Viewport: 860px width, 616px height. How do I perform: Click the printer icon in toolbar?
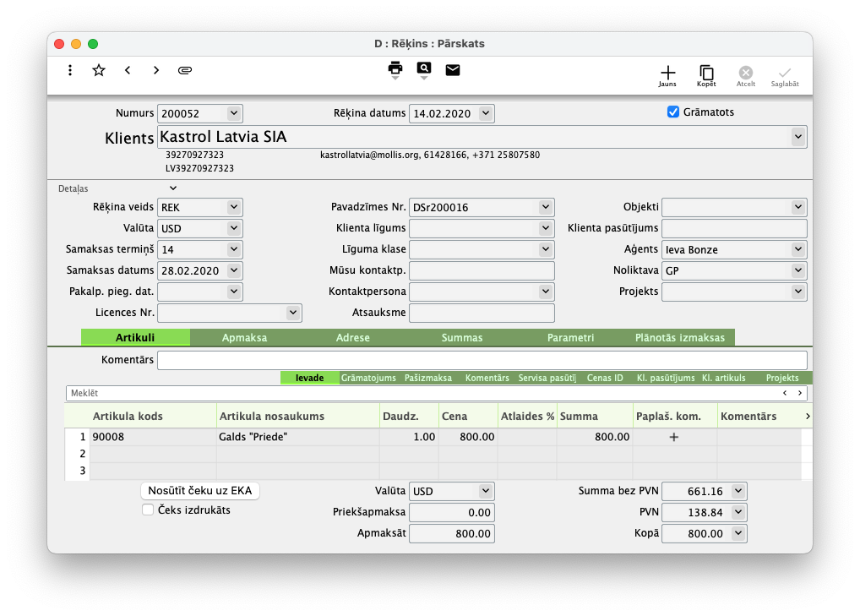395,69
